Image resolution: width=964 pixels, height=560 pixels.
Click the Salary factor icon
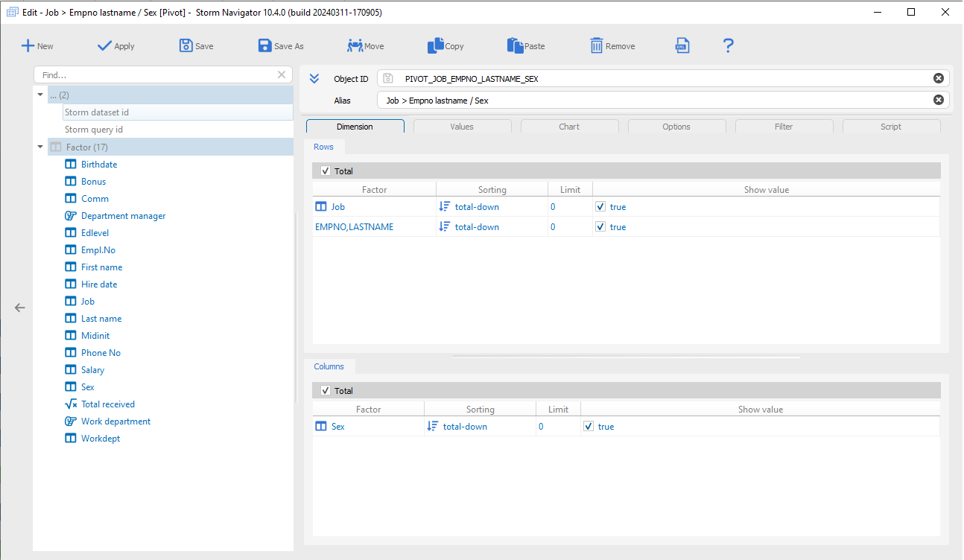(x=71, y=370)
